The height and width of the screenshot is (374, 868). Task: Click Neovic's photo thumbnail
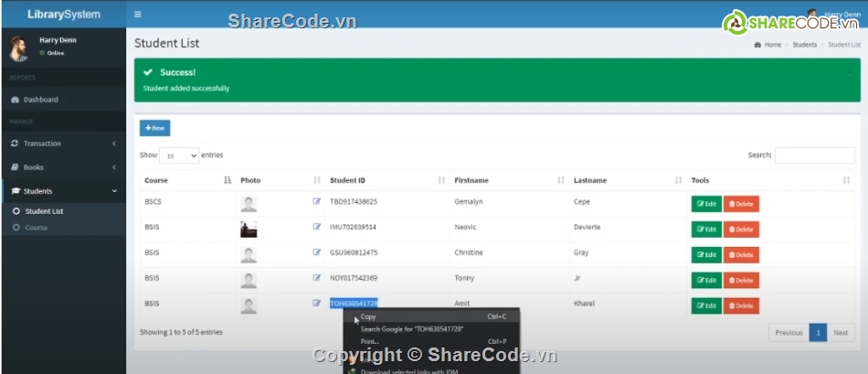[249, 230]
